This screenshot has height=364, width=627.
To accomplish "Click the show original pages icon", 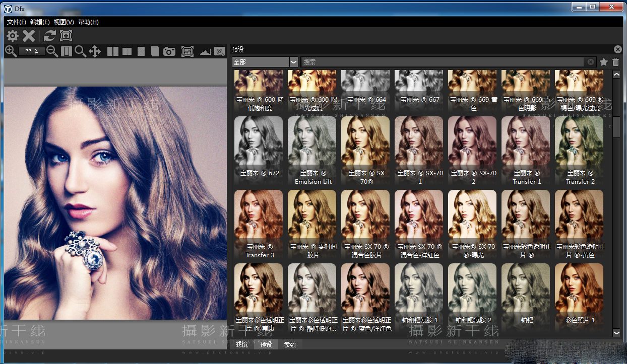I will (155, 51).
